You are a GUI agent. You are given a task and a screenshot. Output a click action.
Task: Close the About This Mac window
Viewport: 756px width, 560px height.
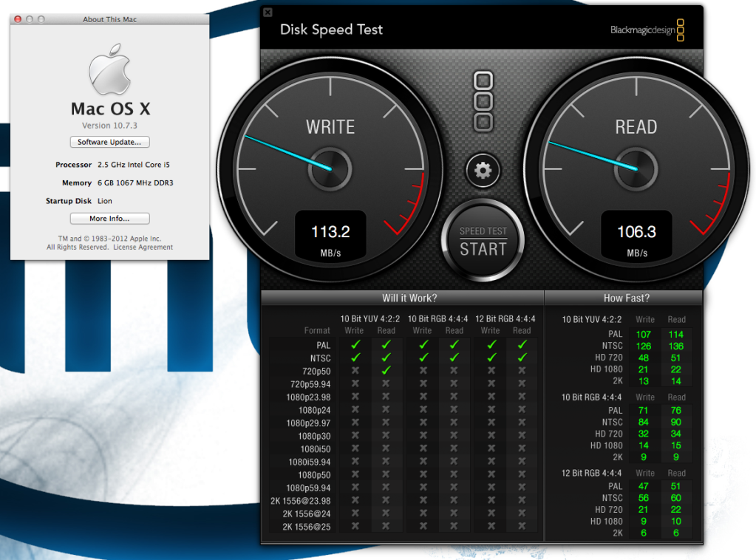point(18,19)
